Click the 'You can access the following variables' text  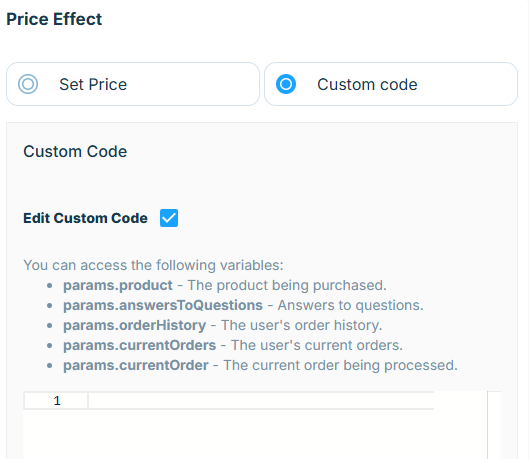(x=154, y=265)
